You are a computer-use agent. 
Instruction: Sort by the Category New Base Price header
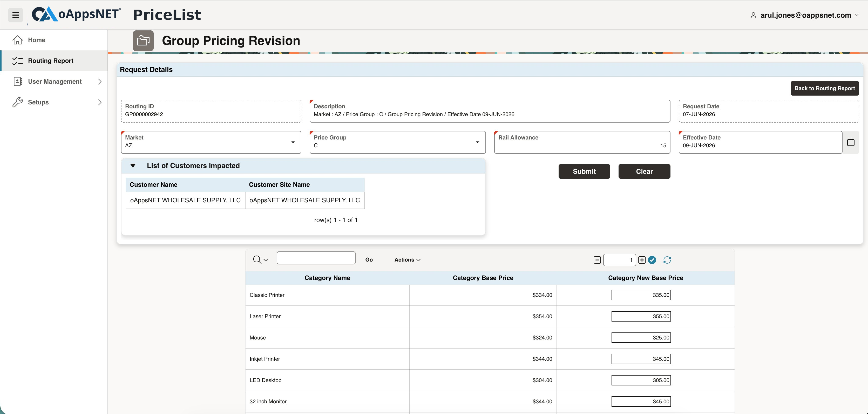pos(646,278)
